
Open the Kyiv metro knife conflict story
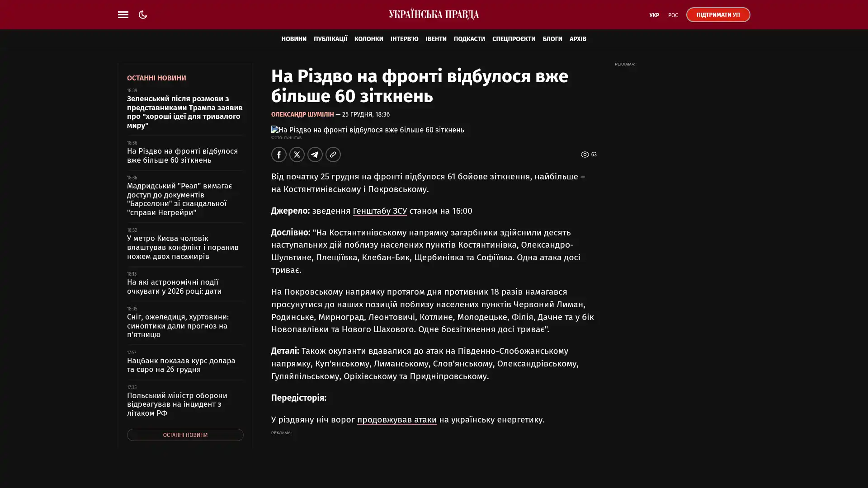pos(182,247)
